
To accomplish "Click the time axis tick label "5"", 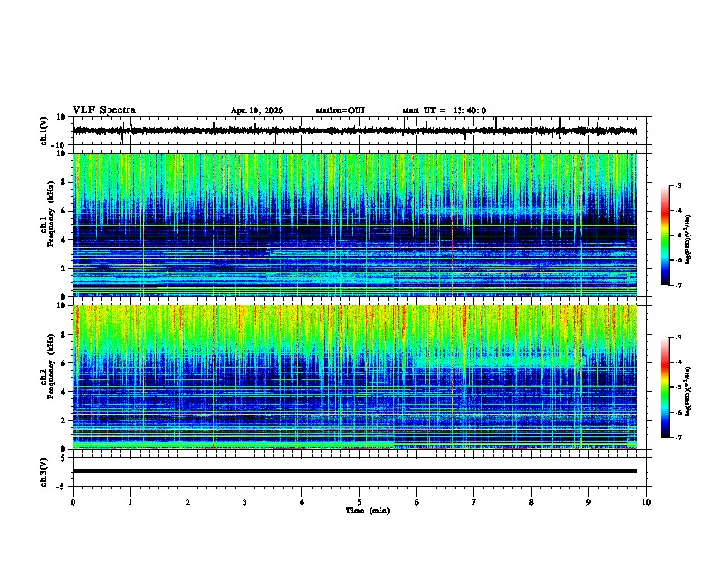I will click(359, 502).
